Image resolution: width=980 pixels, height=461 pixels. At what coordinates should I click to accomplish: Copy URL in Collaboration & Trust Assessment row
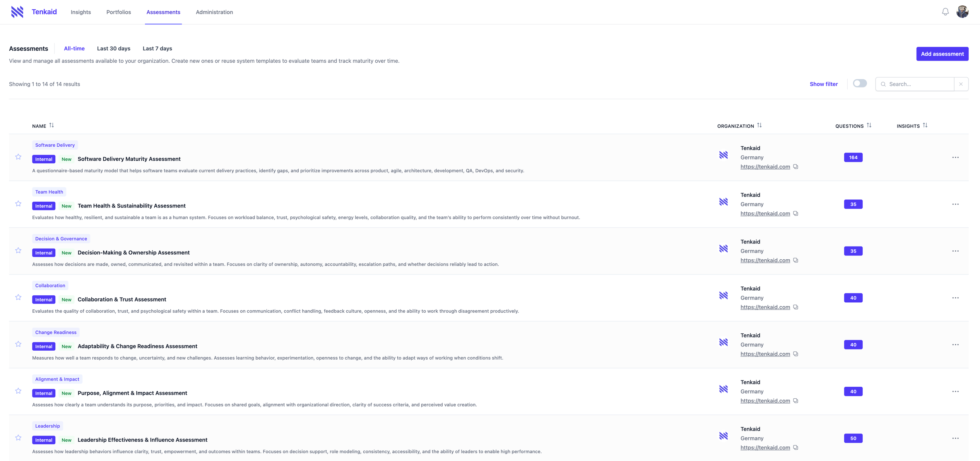coord(795,307)
